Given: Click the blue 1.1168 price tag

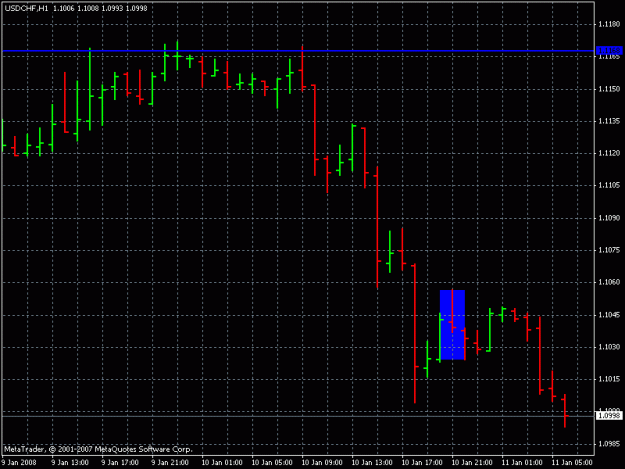Looking at the screenshot, I should click(609, 51).
